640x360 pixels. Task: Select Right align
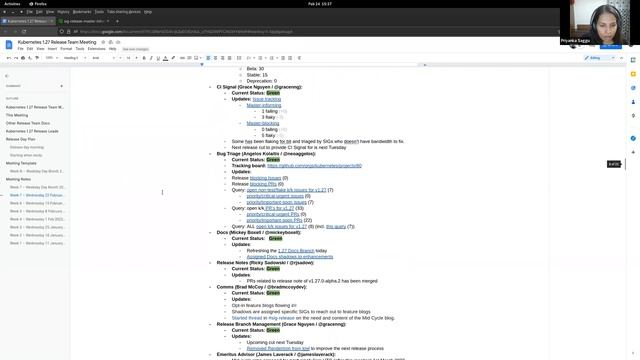coord(222,58)
